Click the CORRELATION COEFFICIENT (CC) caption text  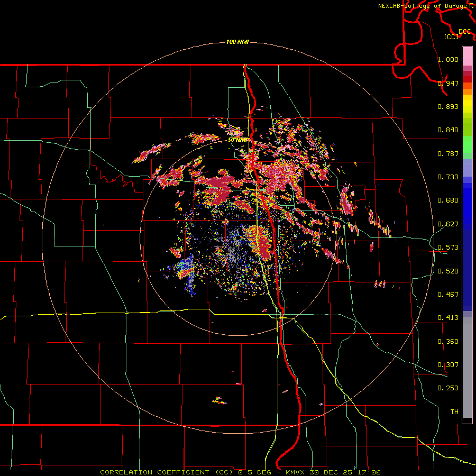coord(167,472)
